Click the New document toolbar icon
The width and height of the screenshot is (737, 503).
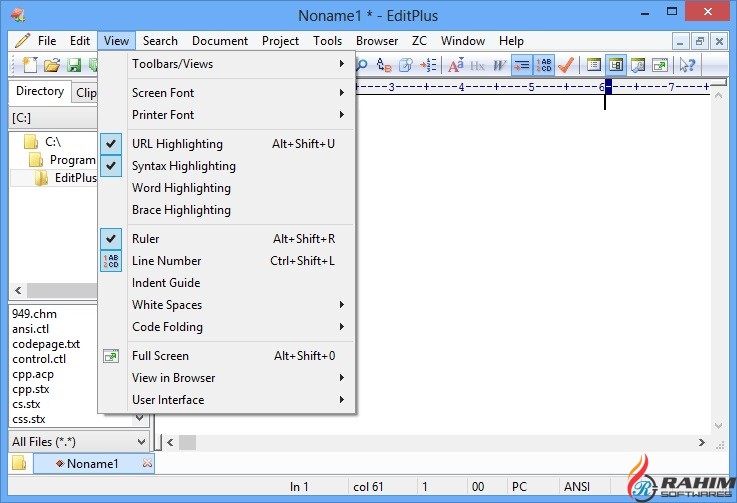pos(30,65)
